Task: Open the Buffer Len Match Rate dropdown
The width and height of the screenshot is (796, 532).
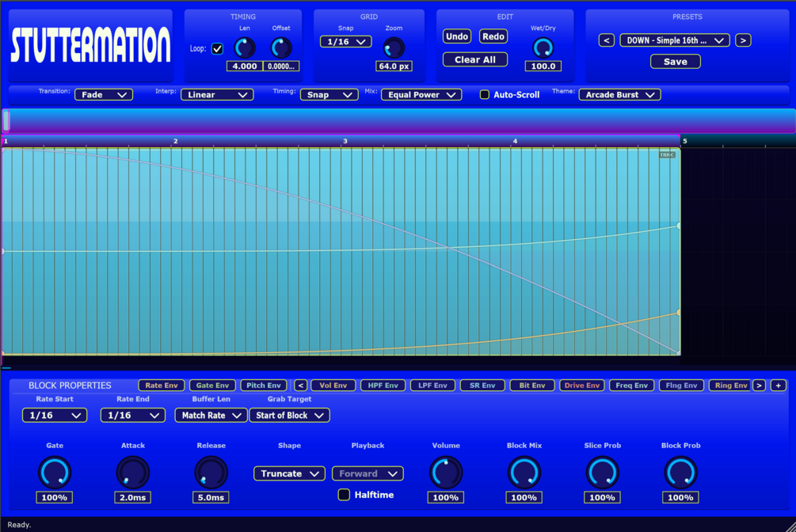Action: (x=211, y=416)
